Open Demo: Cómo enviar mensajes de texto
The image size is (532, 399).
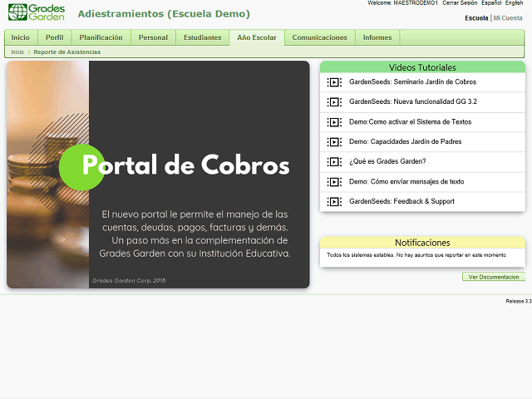[406, 181]
